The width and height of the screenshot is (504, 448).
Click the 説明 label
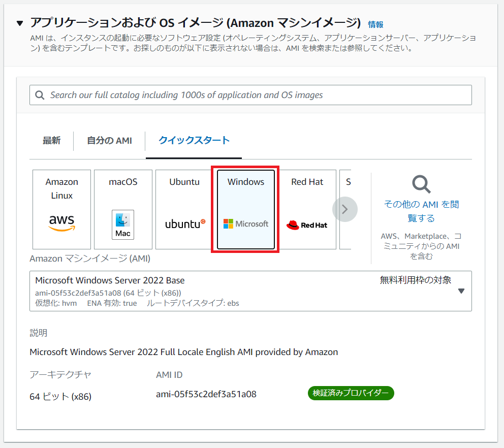(x=39, y=333)
